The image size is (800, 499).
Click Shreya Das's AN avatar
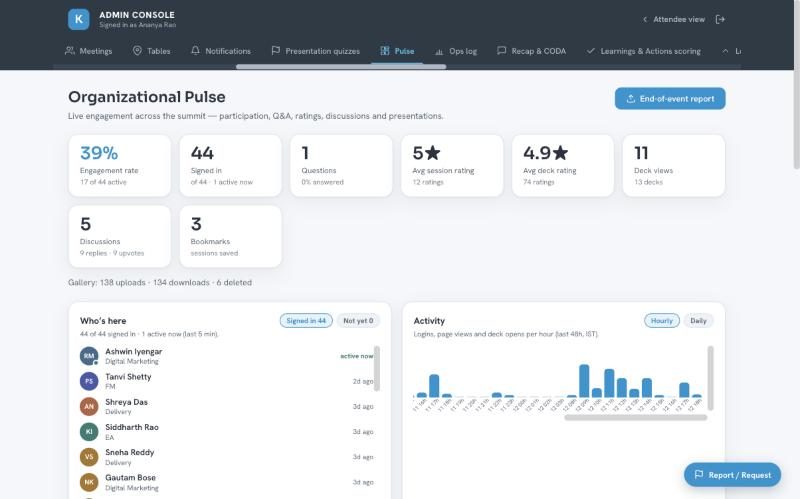pyautogui.click(x=89, y=406)
